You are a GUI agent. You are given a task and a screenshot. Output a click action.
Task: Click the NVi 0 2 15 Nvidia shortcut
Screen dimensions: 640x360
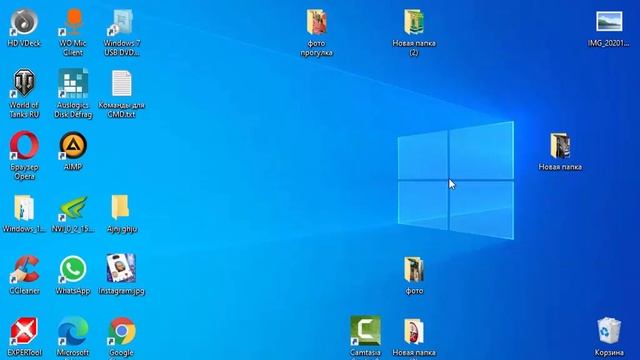pos(73,208)
